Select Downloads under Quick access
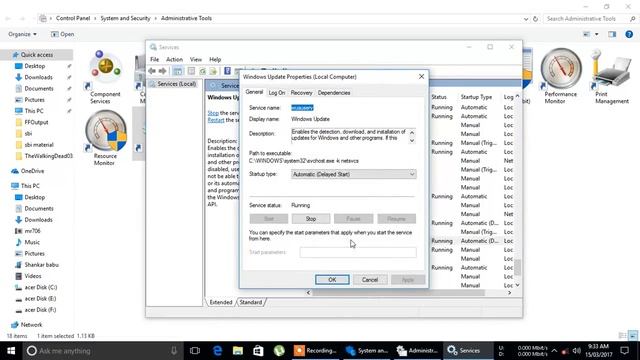The width and height of the screenshot is (640, 360). click(x=38, y=77)
